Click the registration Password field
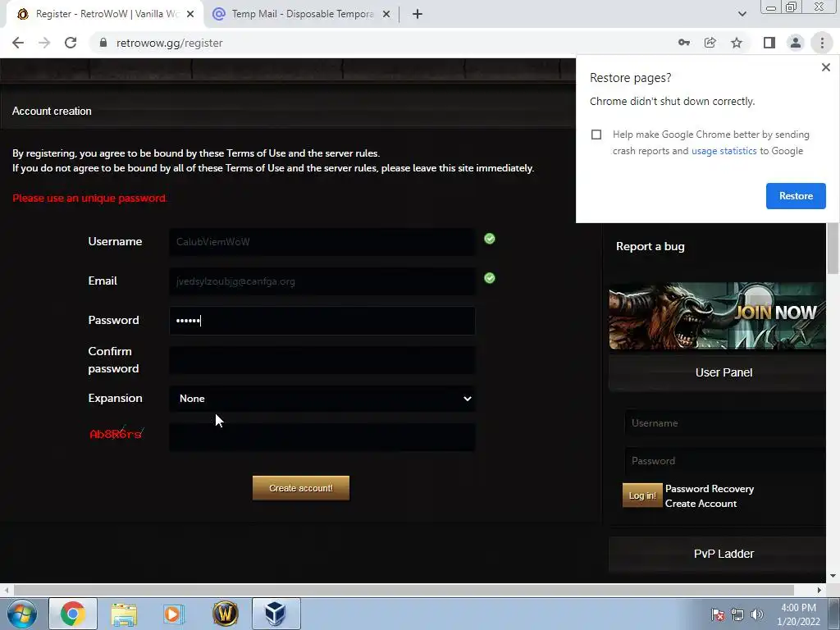Image resolution: width=840 pixels, height=630 pixels. tap(322, 321)
